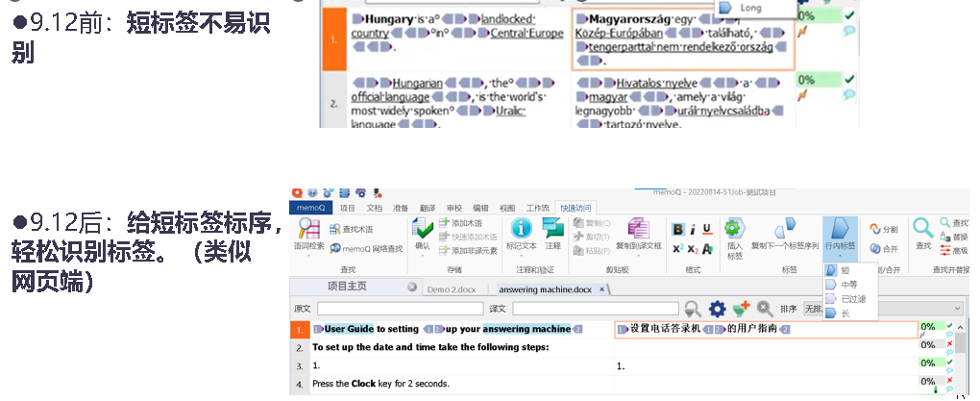Expand the 确认 dropdown arrow
The image size is (980, 401).
click(x=423, y=255)
